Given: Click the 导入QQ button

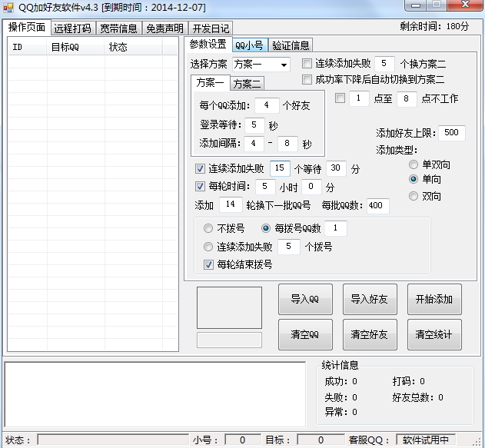Looking at the screenshot, I should 305,300.
